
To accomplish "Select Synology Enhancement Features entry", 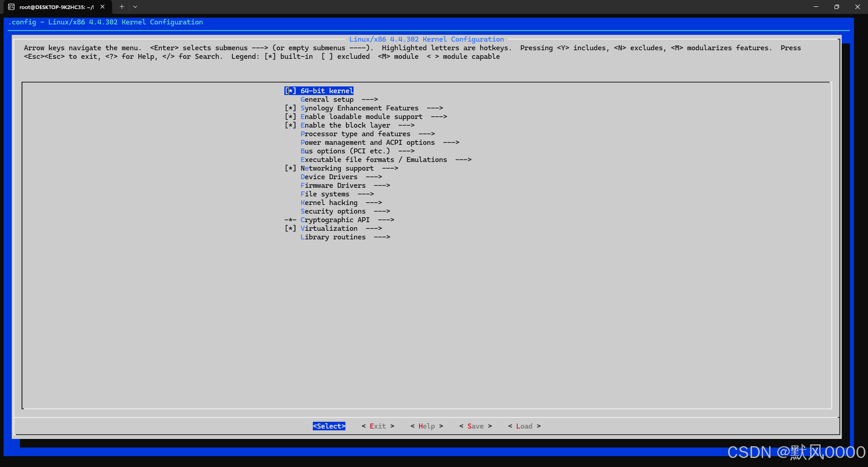I will click(359, 108).
